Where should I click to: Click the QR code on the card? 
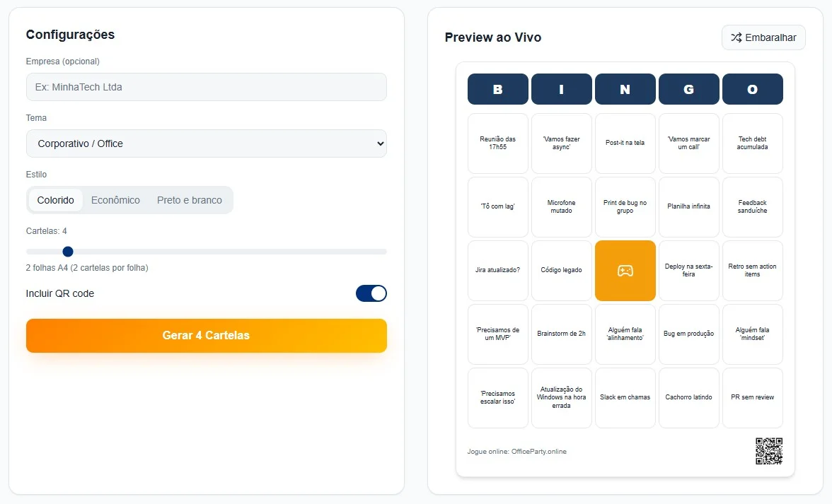769,451
